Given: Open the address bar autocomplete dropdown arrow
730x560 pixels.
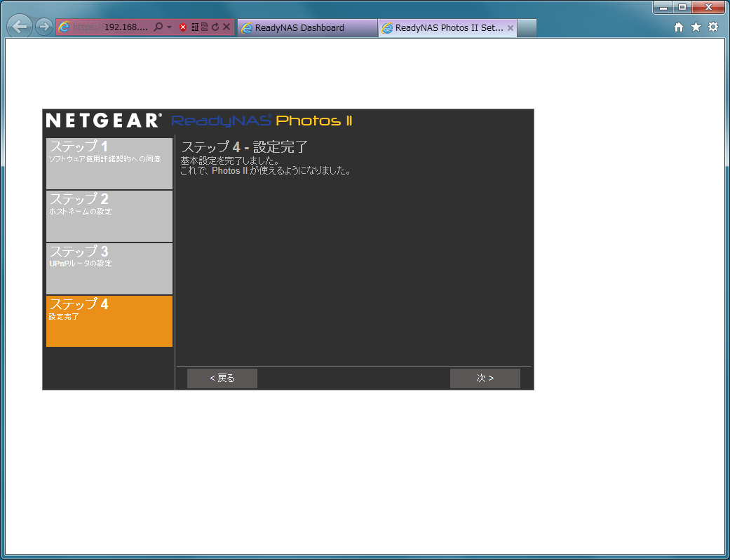Looking at the screenshot, I should pos(169,27).
